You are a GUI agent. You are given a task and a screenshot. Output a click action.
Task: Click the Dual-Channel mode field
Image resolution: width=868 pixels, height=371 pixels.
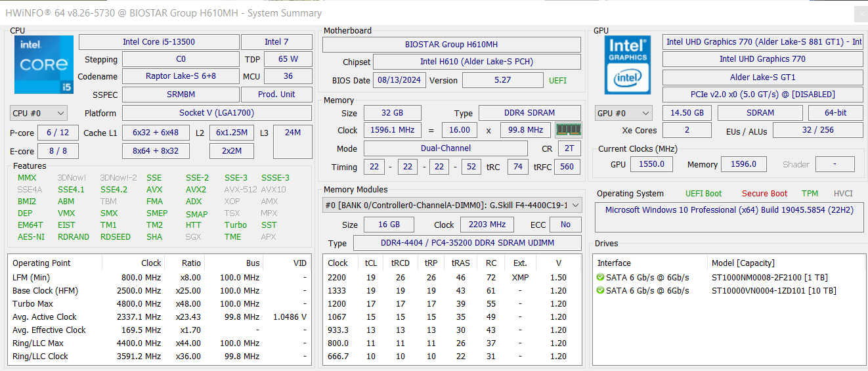[445, 148]
